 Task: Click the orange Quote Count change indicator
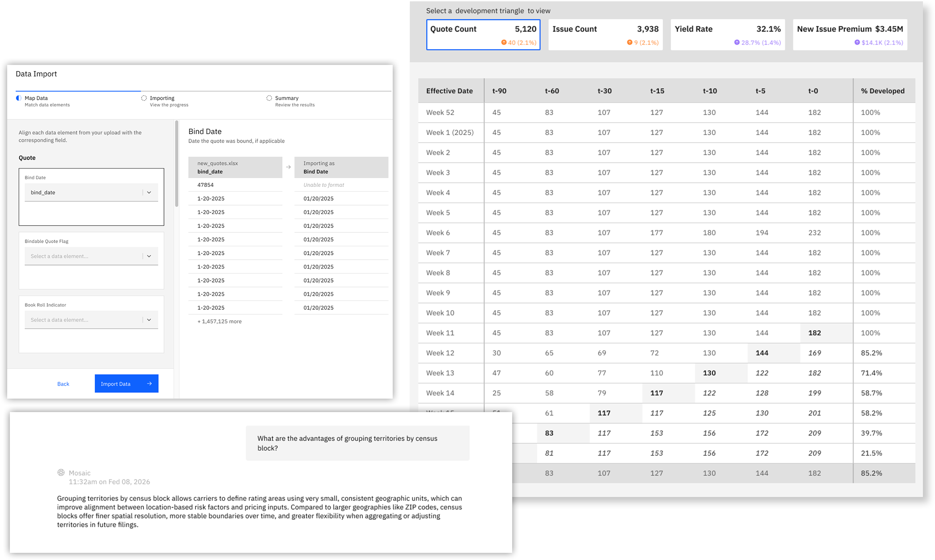[504, 42]
